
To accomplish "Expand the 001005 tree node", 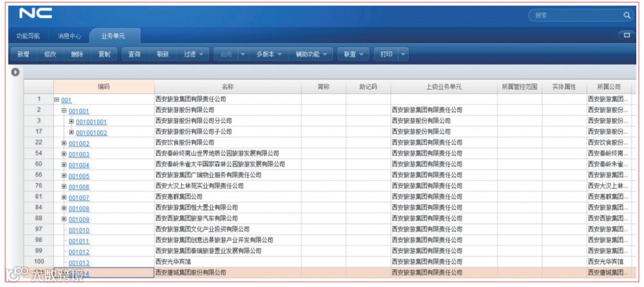I will (x=64, y=175).
